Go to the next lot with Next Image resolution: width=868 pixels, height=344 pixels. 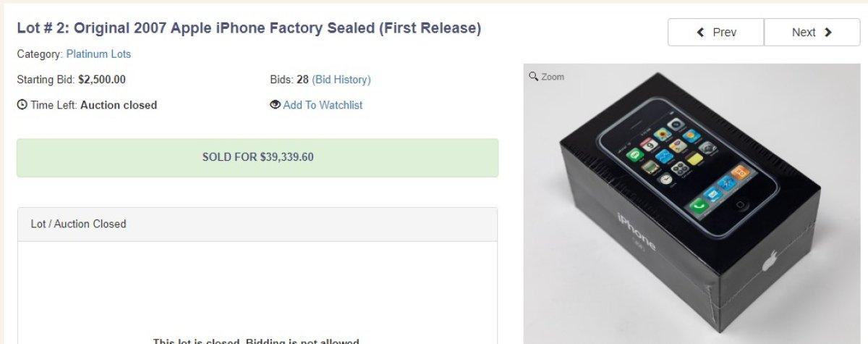(x=812, y=33)
